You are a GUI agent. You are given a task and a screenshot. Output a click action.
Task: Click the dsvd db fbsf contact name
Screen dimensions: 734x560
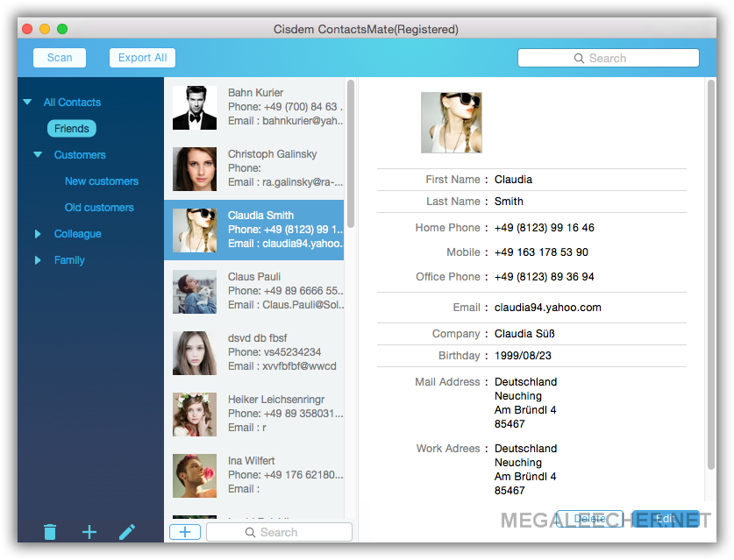point(258,337)
